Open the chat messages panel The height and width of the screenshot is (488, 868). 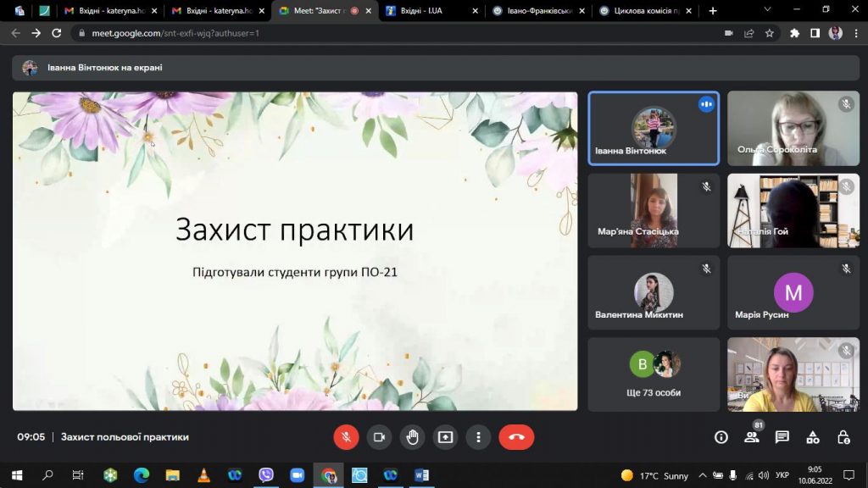(782, 437)
